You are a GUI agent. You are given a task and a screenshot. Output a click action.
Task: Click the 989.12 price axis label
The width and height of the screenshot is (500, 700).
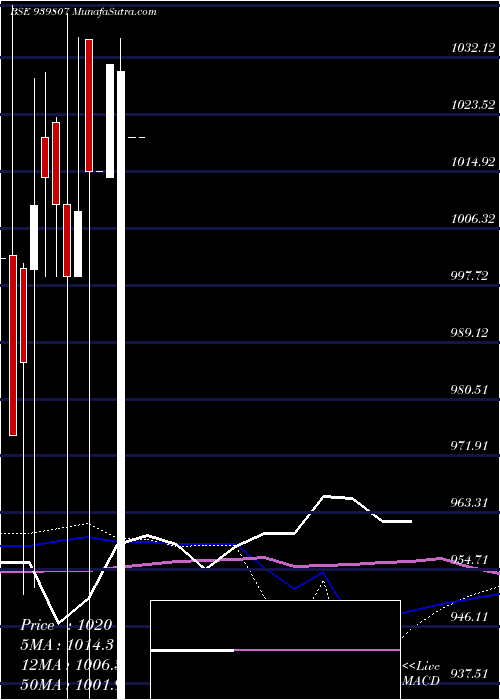coord(469,333)
